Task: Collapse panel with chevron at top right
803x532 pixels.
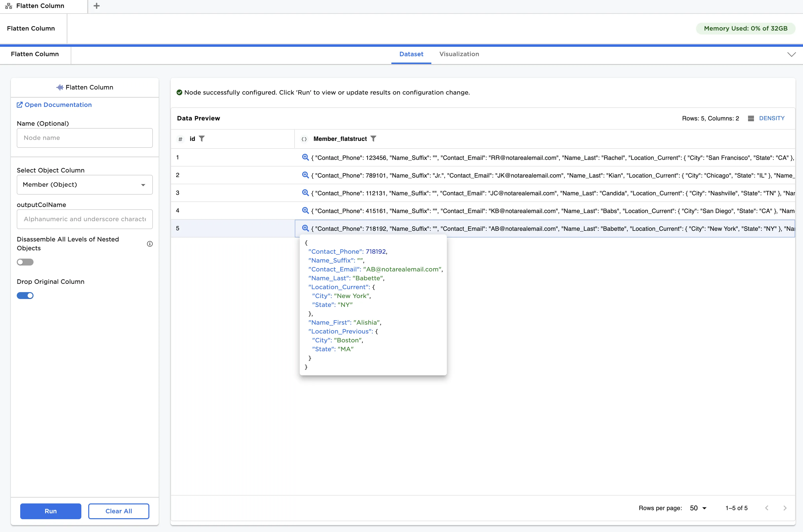Action: (791, 54)
